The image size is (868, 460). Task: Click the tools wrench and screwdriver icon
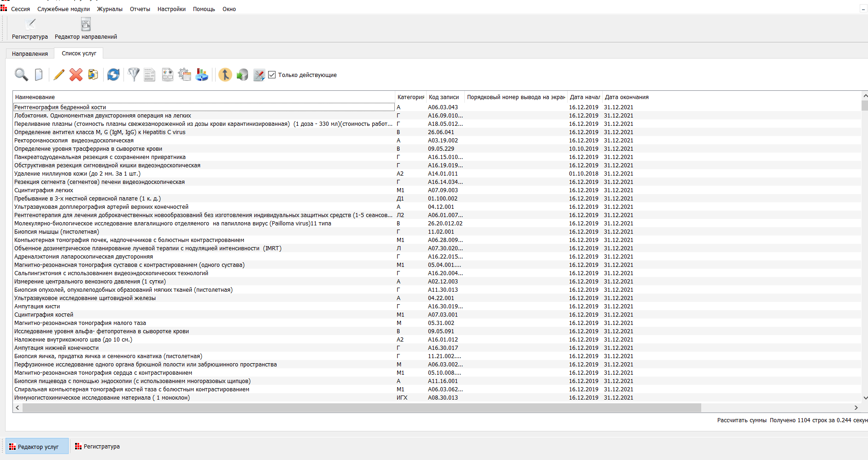[x=259, y=75]
